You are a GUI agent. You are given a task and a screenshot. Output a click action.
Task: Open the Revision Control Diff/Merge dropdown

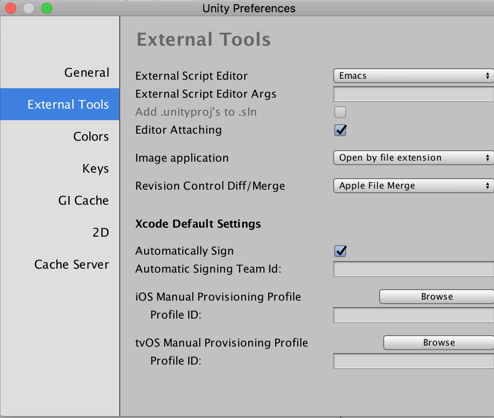click(413, 186)
